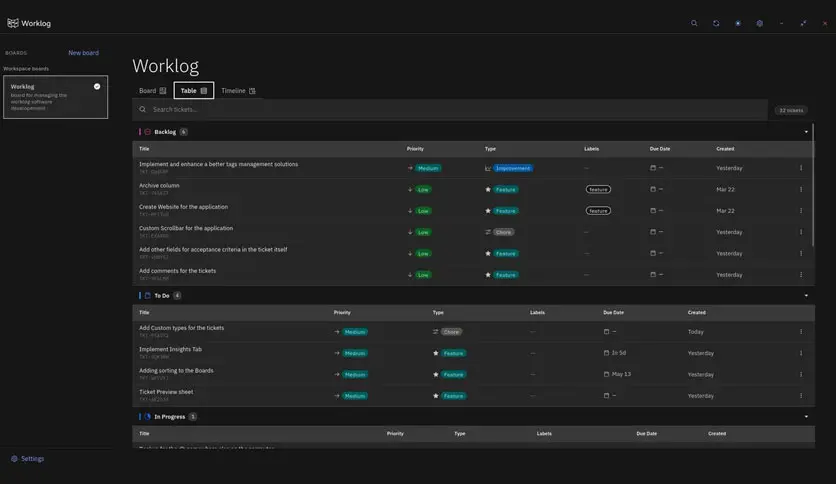Click the Priority column header in Backlog table
This screenshot has height=484, width=836.
point(415,149)
